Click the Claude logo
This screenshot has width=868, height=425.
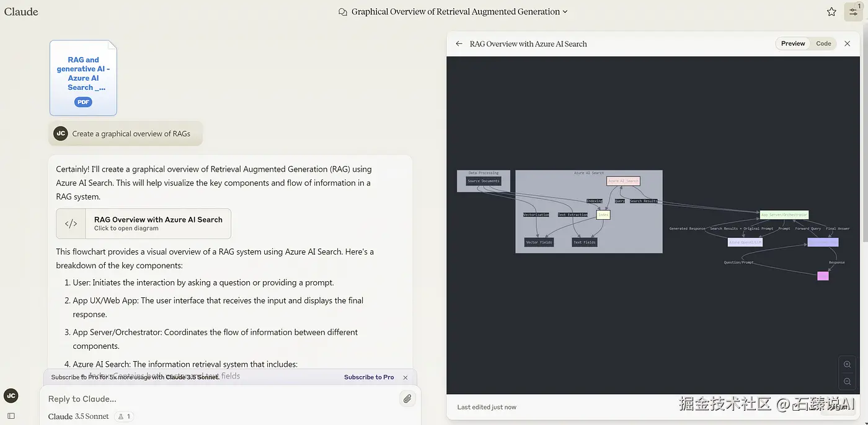(21, 12)
